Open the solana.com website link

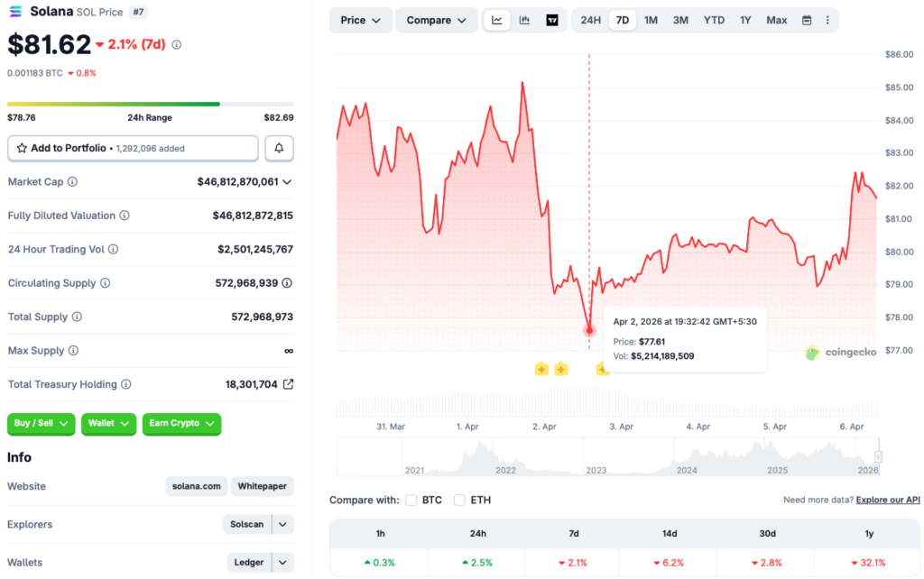196,486
